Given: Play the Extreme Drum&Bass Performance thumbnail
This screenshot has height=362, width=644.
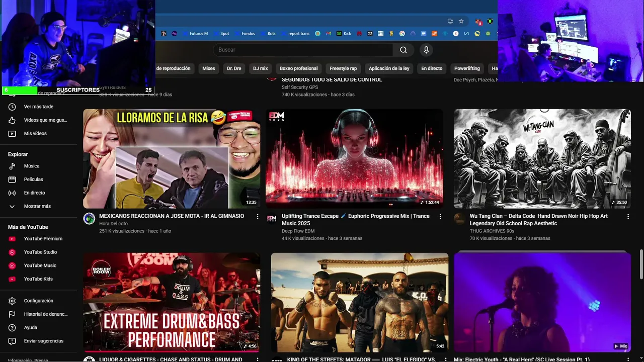Looking at the screenshot, I should (x=172, y=302).
